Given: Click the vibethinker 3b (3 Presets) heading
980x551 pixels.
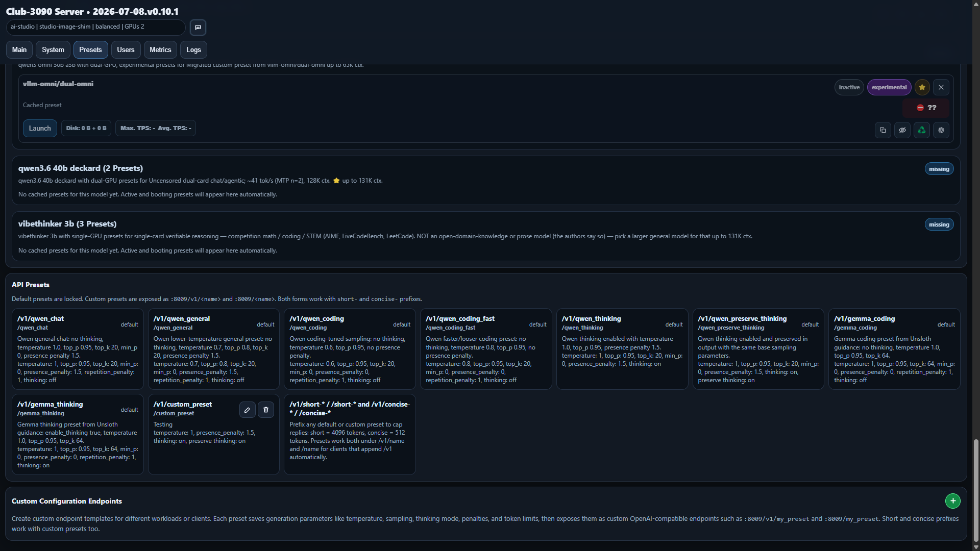Looking at the screenshot, I should 67,224.
